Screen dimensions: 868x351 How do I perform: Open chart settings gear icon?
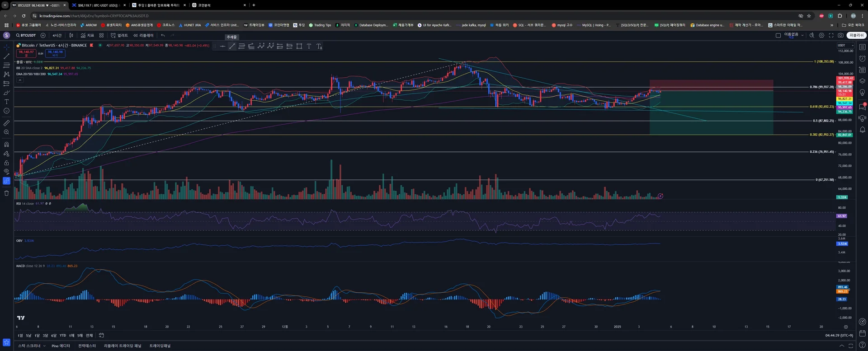[821, 35]
